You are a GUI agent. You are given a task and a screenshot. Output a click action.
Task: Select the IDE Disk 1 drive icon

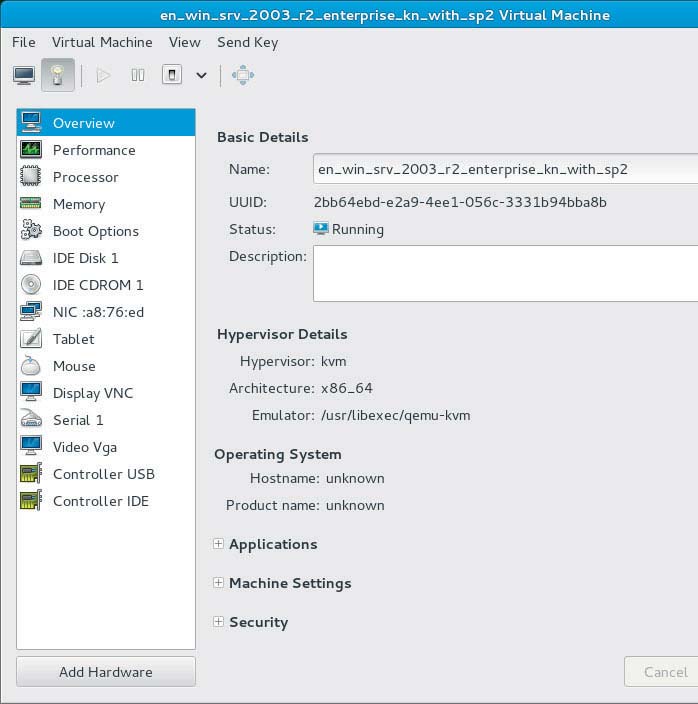point(31,258)
